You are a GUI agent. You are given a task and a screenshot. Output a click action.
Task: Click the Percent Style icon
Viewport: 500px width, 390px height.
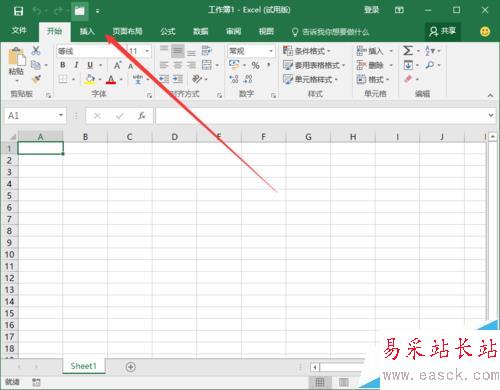(255, 65)
